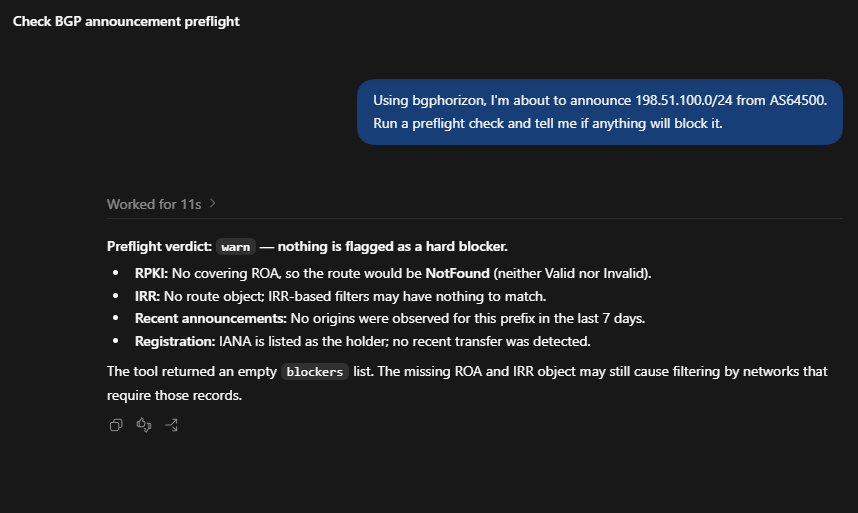Screen dimensions: 858x513
Task: Click the text 'nothing is flagged as a hard blocker'
Action: click(x=392, y=247)
